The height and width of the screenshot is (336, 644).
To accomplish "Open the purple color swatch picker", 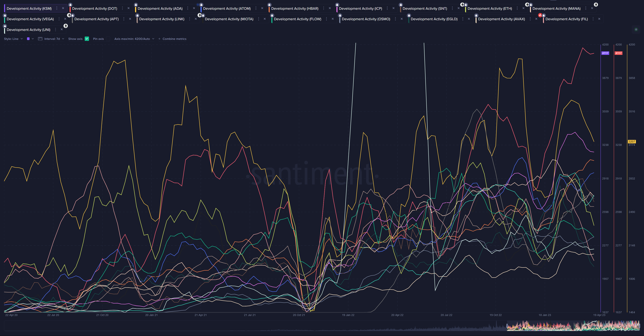I will coord(28,39).
